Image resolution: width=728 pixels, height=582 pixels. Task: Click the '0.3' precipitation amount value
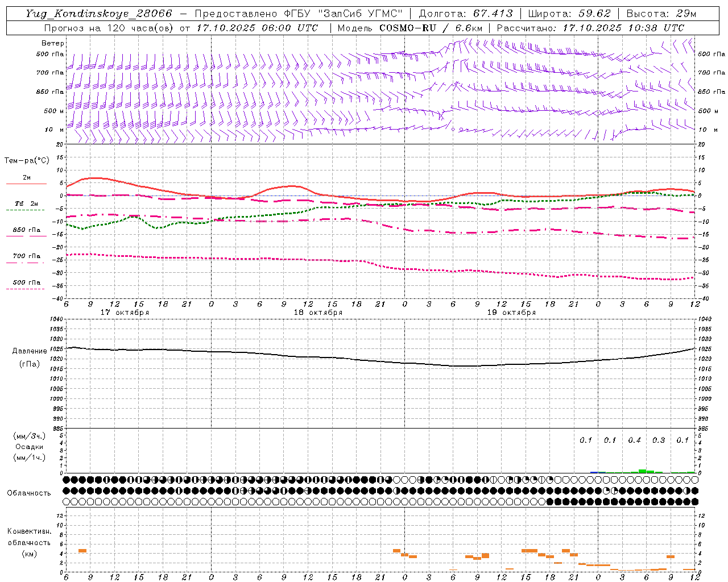659,440
